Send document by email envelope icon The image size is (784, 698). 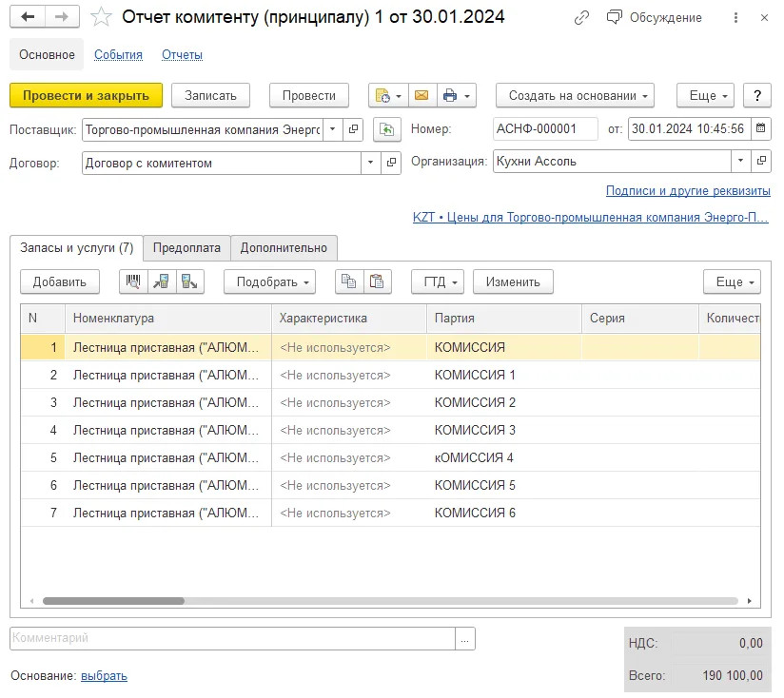pyautogui.click(x=422, y=95)
